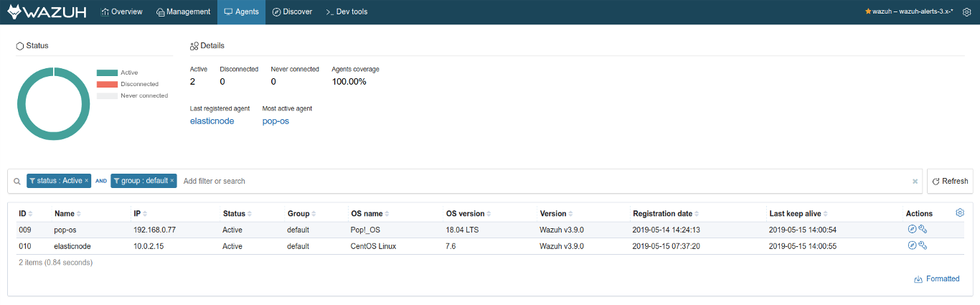This screenshot has height=305, width=980.
Task: Sort table by IP column
Action: coord(140,214)
